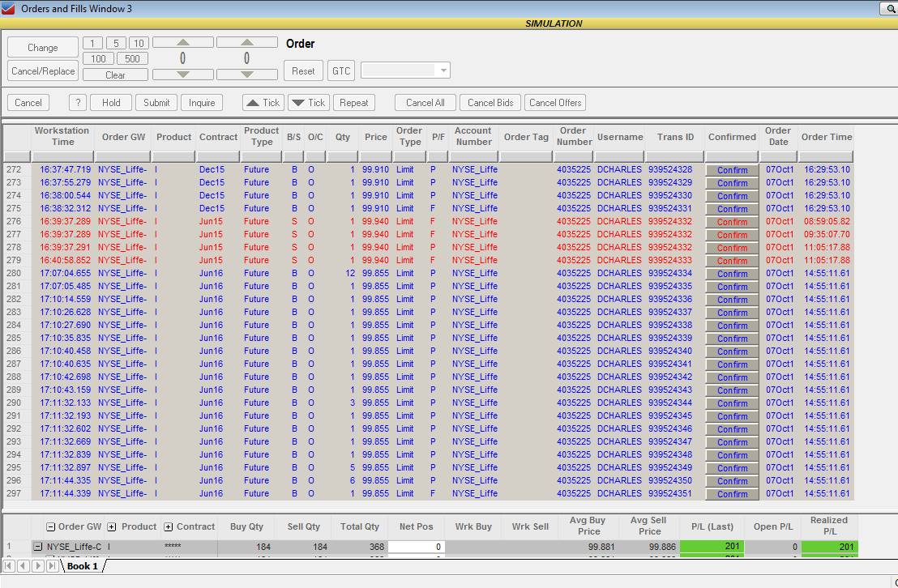Click the Cancel button
This screenshot has width=898, height=588.
(x=28, y=103)
